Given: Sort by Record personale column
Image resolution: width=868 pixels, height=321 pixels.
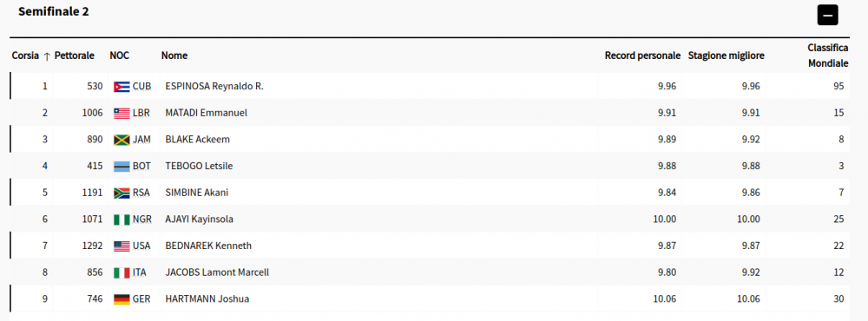Looking at the screenshot, I should [642, 56].
